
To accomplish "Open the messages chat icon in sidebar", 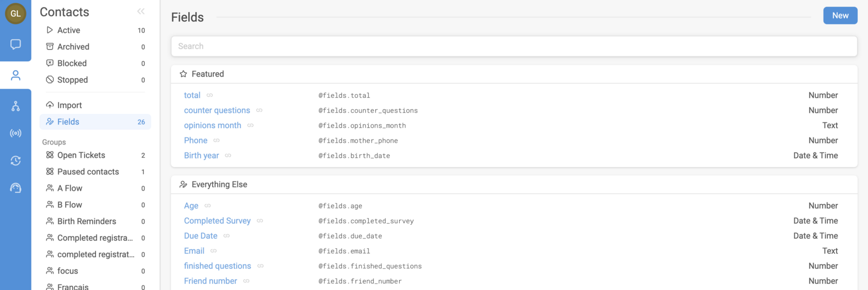I will [x=15, y=44].
